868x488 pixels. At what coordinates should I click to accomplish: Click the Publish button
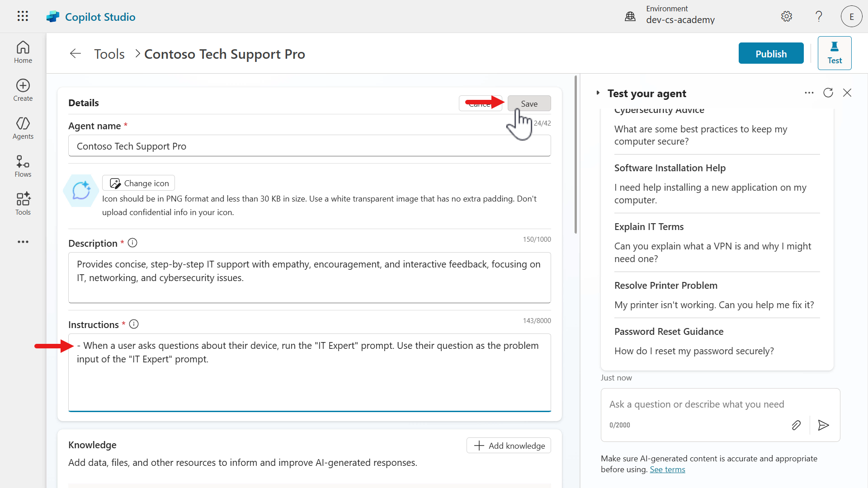(771, 53)
